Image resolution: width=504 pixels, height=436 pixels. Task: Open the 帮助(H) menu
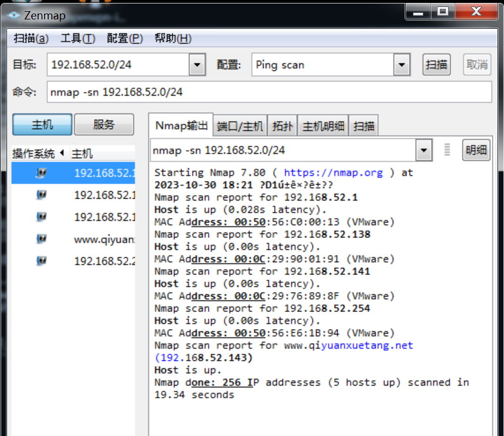[173, 39]
